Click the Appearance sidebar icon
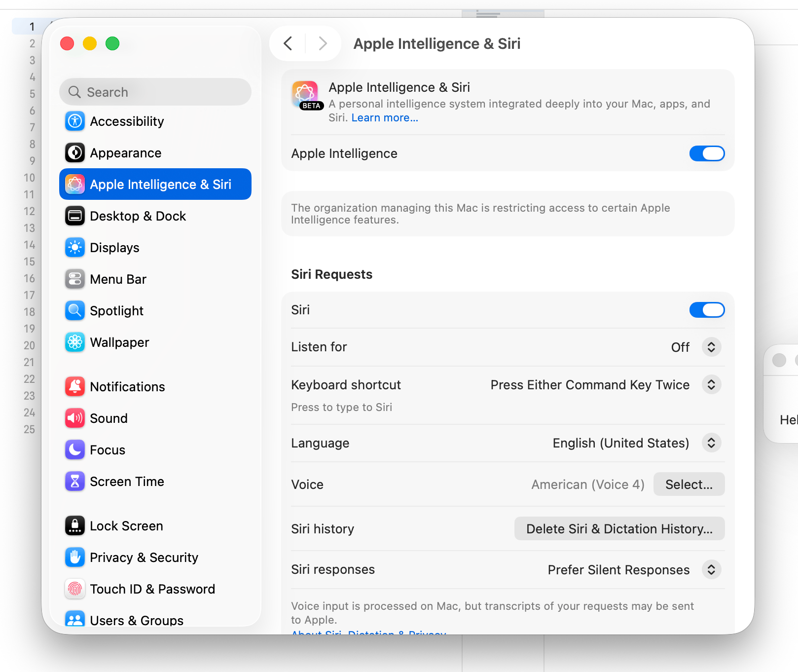This screenshot has height=672, width=798. [x=75, y=153]
